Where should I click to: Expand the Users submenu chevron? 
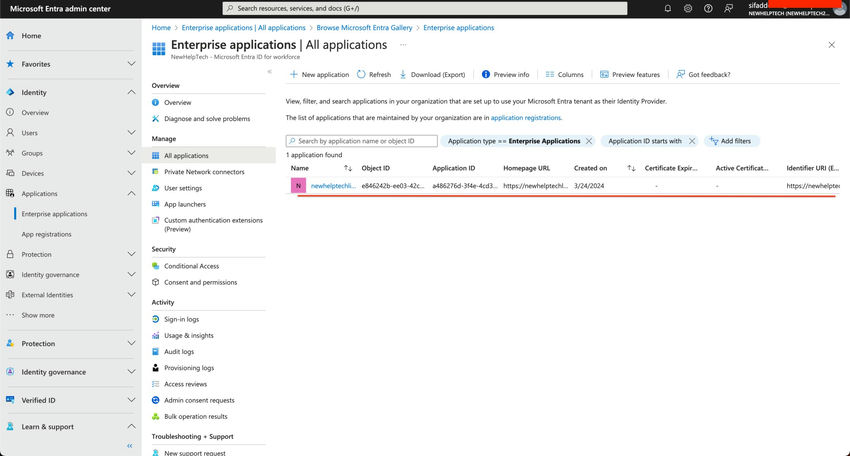131,132
